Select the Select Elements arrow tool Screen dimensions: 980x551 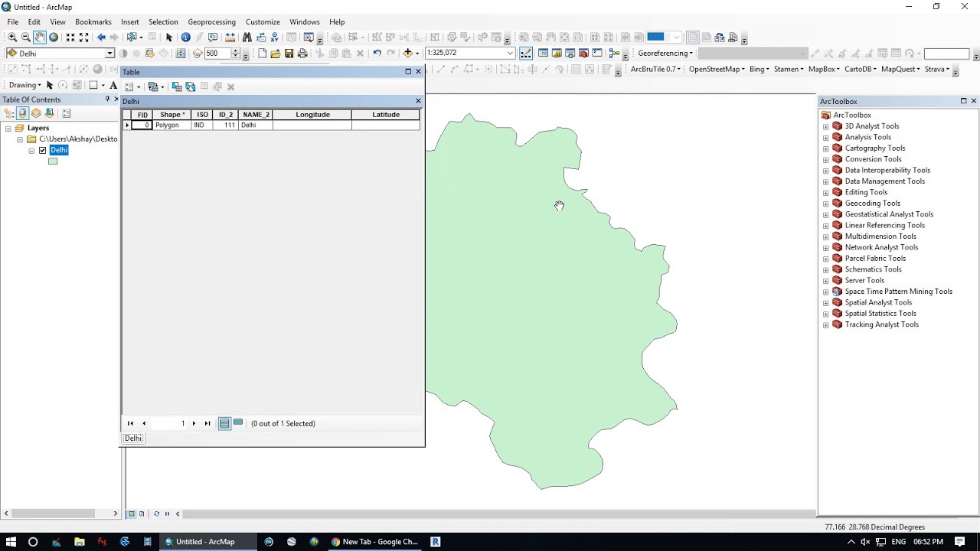(169, 37)
